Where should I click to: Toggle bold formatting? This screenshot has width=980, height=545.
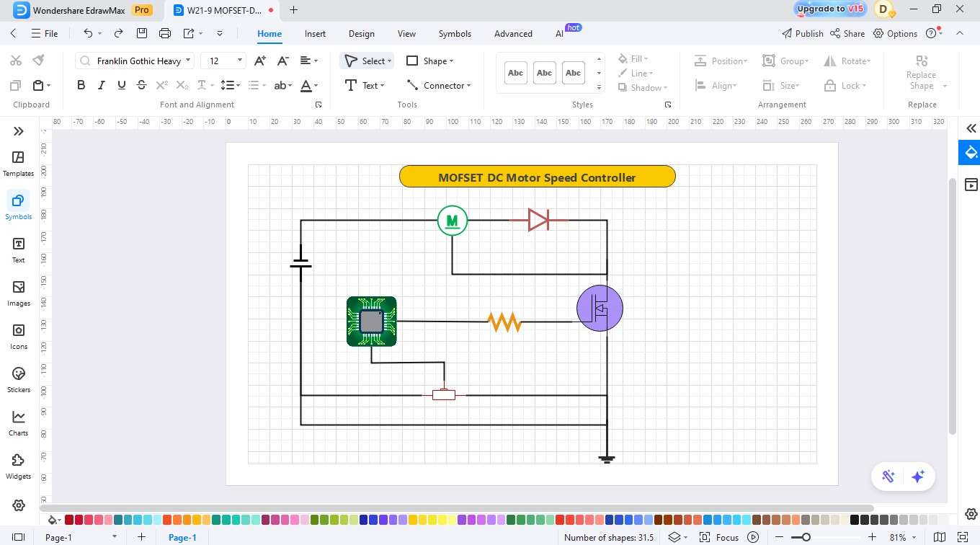pos(81,84)
